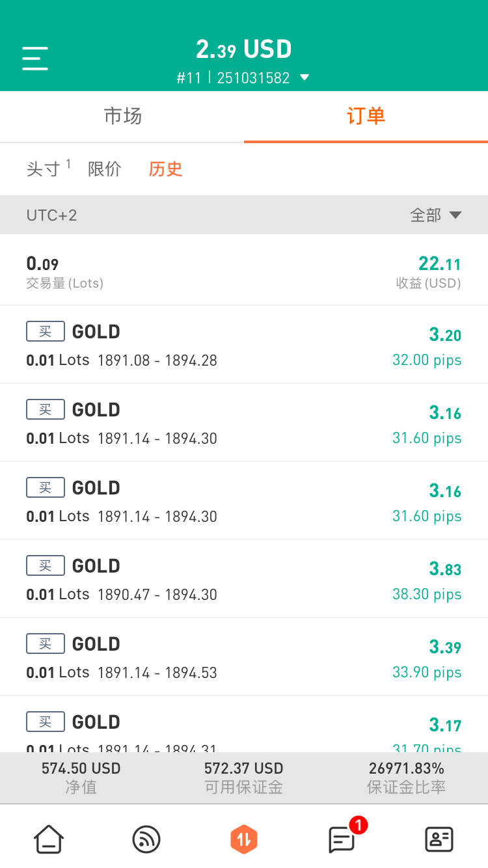This screenshot has width=488, height=868.
Task: Open GOLD trade with 3.20 profit
Action: (x=244, y=345)
